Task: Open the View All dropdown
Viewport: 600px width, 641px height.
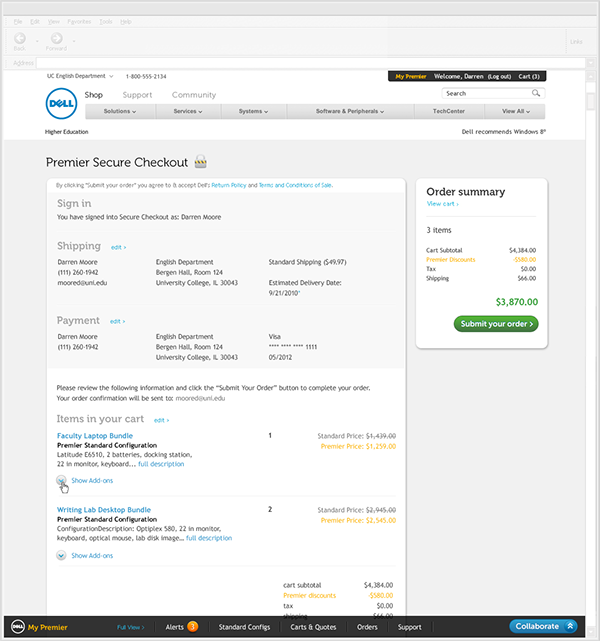Action: pyautogui.click(x=515, y=111)
